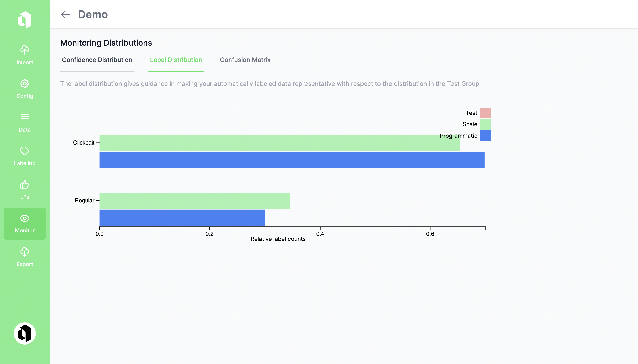Image resolution: width=638 pixels, height=364 pixels.
Task: Click the back arrow next to Demo
Action: pyautogui.click(x=65, y=14)
